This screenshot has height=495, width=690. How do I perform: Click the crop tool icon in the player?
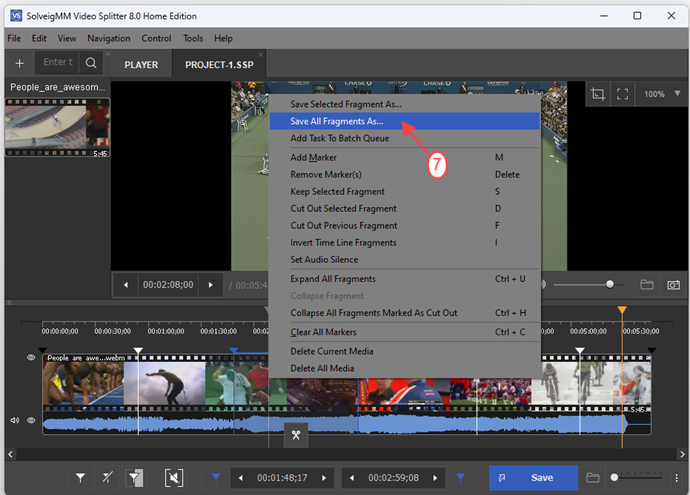[x=598, y=94]
